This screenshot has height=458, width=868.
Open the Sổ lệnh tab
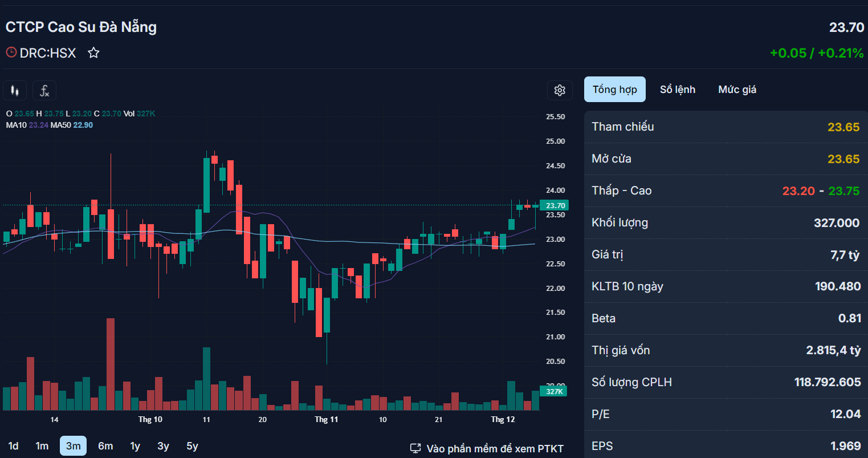pyautogui.click(x=678, y=90)
